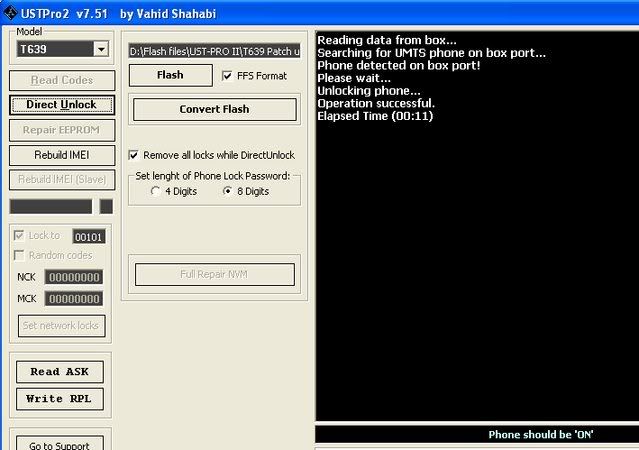This screenshot has width=639, height=450.
Task: Click the wide dark box below Rebuild IMEI (Slave)
Action: pyautogui.click(x=51, y=207)
